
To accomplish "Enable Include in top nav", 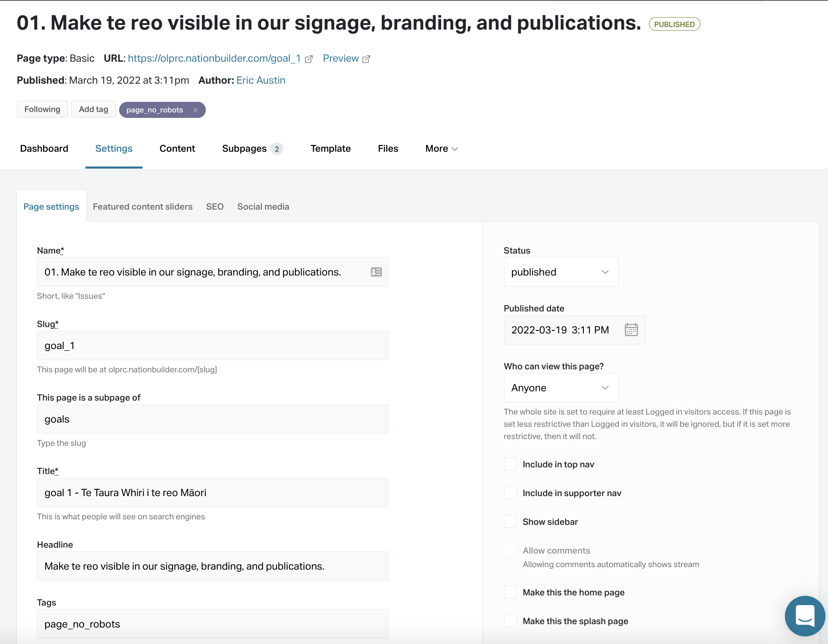I will point(510,464).
